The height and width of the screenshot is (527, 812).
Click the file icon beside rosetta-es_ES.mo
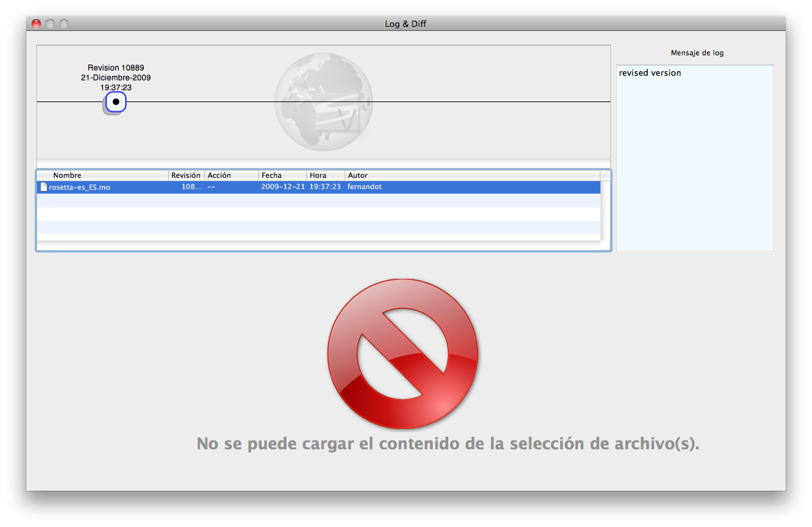(x=43, y=187)
